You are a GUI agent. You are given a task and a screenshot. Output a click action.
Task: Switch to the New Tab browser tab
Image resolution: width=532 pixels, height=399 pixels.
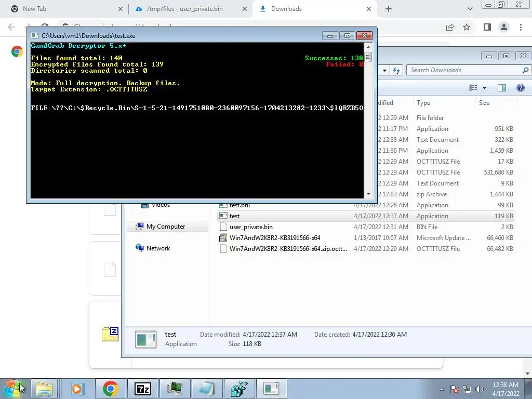click(x=66, y=9)
